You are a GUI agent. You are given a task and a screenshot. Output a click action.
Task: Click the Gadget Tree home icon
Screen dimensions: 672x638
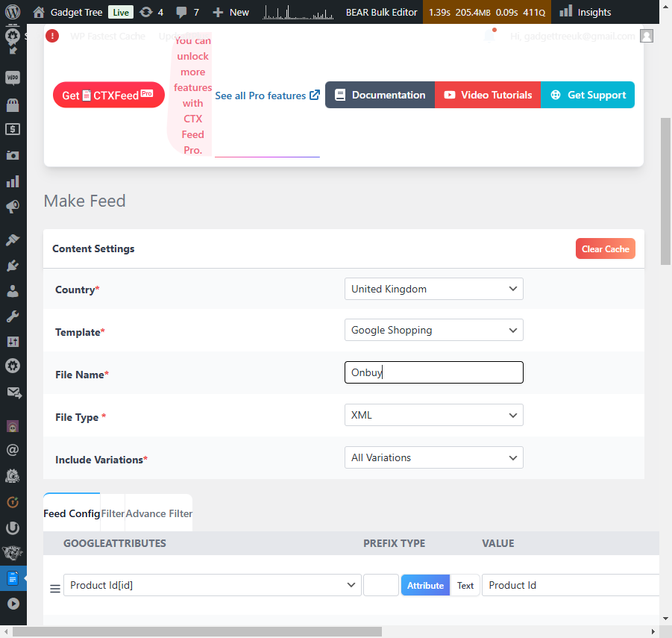[x=39, y=12]
